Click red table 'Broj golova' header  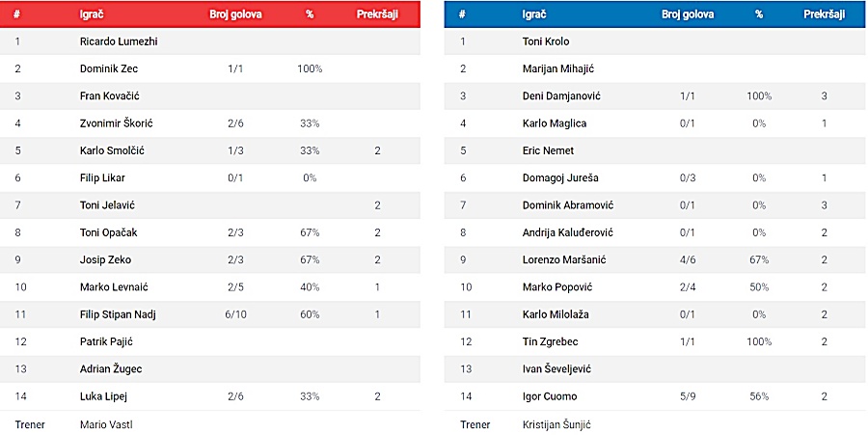tap(235, 14)
